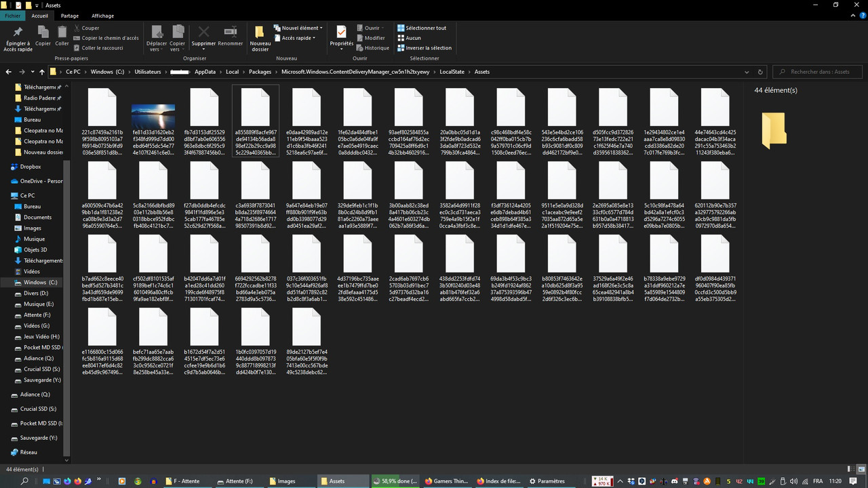Open F - Attente taskbar window
Screen dimensions: 868x488
[188, 481]
